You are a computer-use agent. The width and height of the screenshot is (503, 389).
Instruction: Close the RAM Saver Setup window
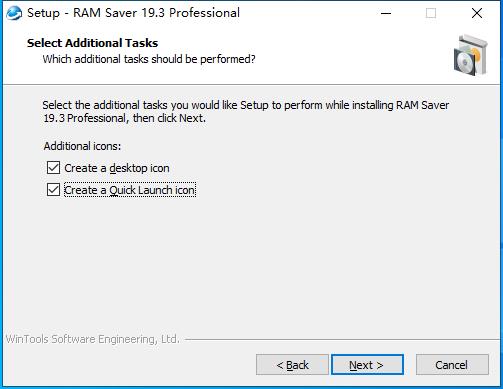(x=477, y=13)
